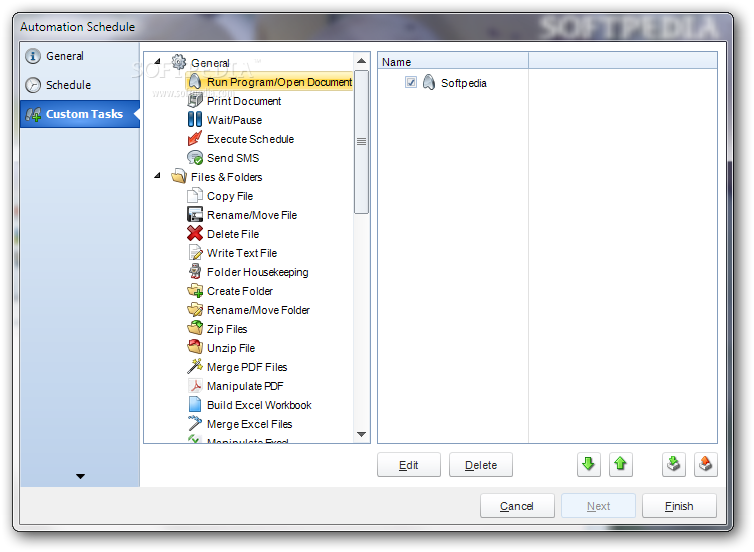Image resolution: width=754 pixels, height=552 pixels.
Task: Expand the sidebar's bottom down arrow
Action: coord(80,476)
